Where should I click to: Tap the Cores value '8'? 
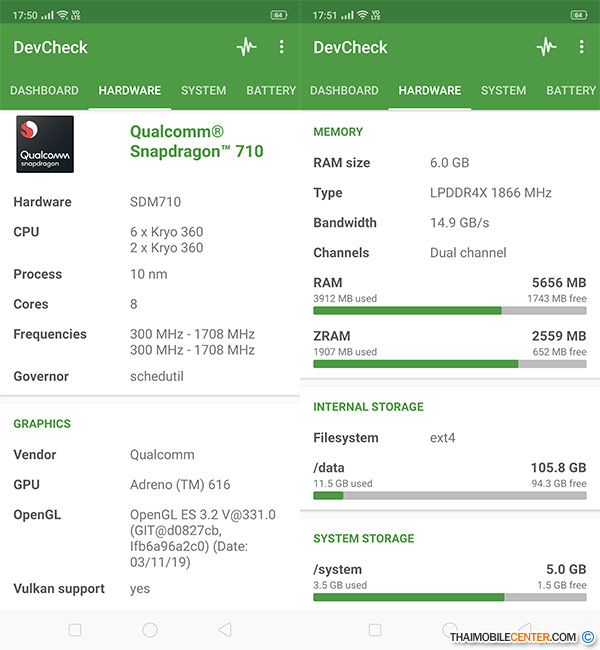134,304
